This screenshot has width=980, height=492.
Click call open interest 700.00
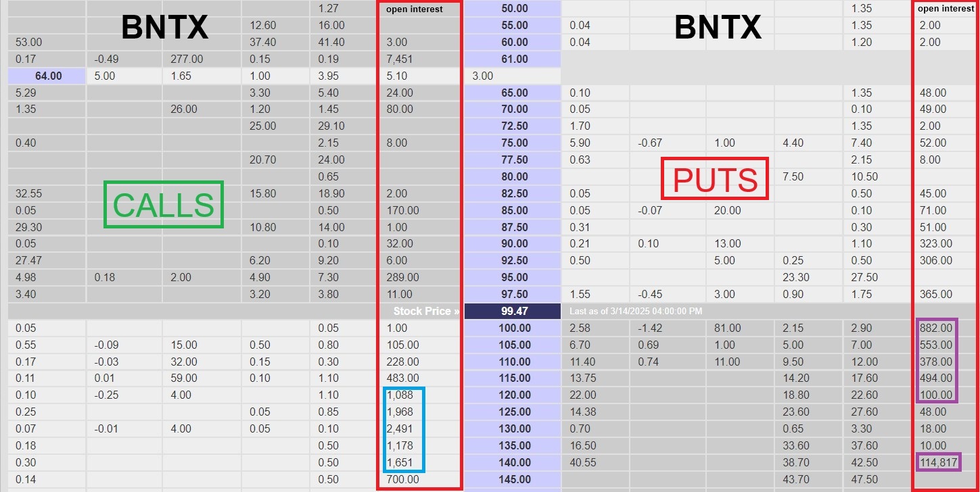click(402, 479)
